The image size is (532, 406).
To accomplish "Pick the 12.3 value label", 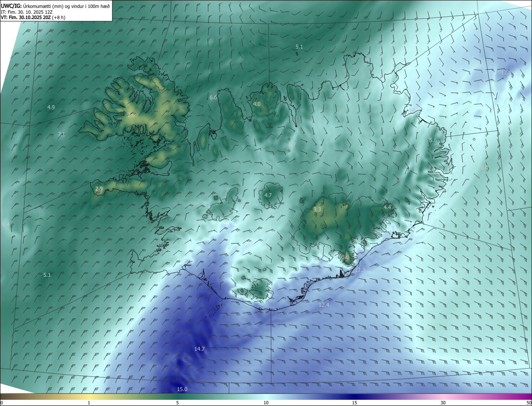I will click(360, 270).
